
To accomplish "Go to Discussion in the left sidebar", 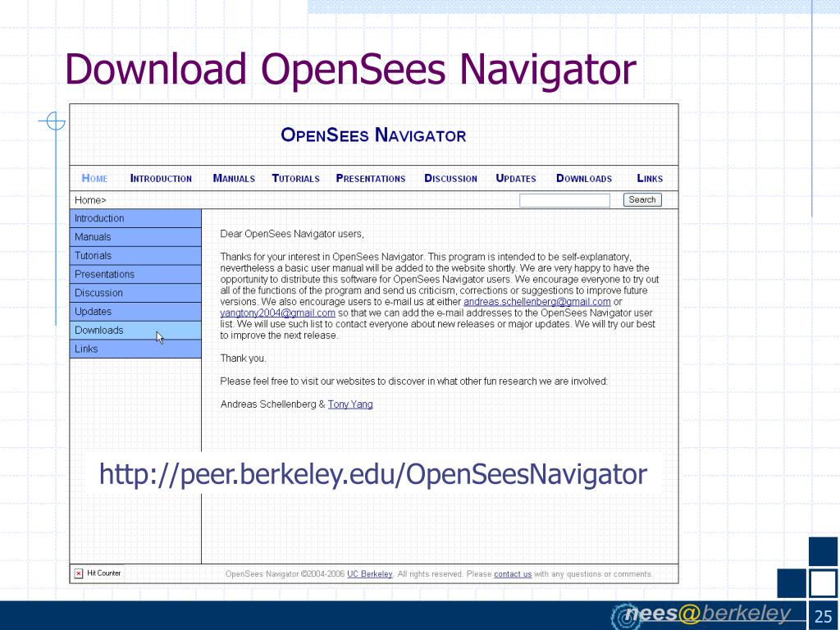I will click(x=135, y=293).
